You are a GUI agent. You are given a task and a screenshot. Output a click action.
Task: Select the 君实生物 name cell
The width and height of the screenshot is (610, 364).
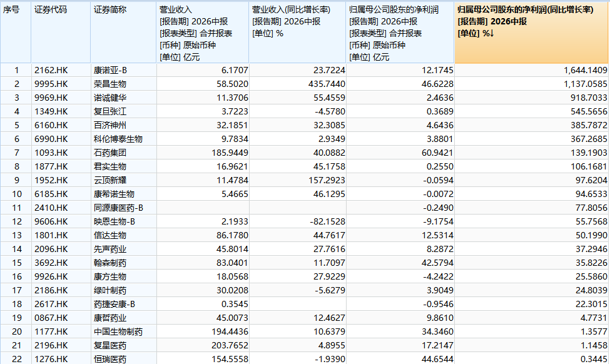[x=110, y=166]
